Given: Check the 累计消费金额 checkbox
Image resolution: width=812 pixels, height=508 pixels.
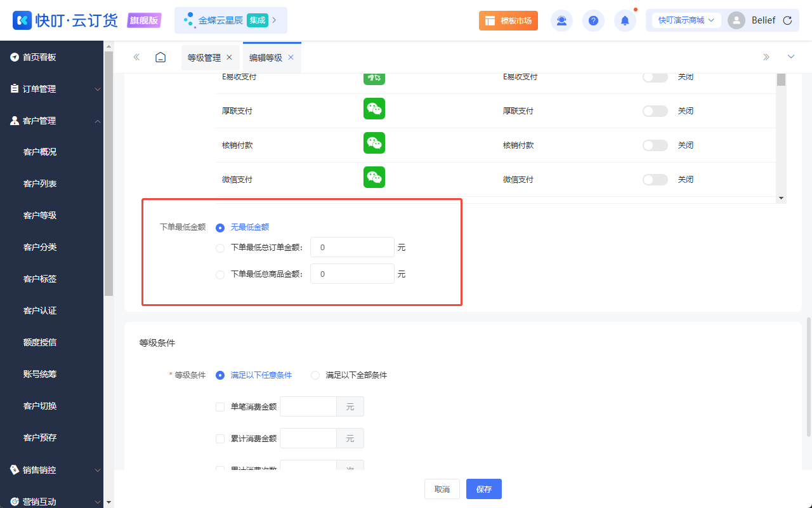Looking at the screenshot, I should point(220,439).
